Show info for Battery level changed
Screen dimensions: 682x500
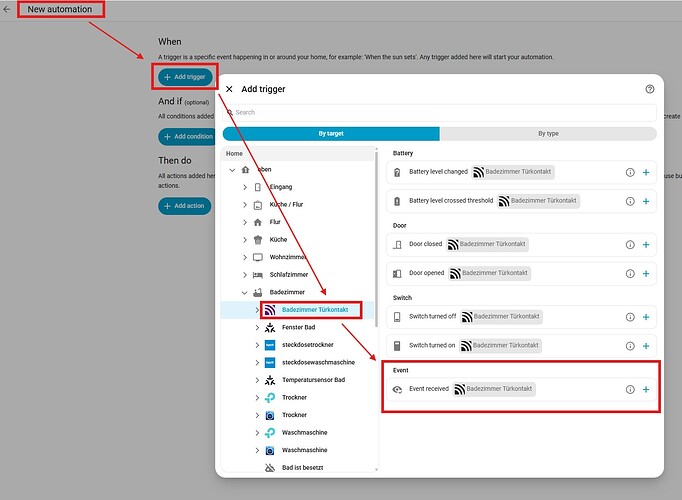click(630, 172)
